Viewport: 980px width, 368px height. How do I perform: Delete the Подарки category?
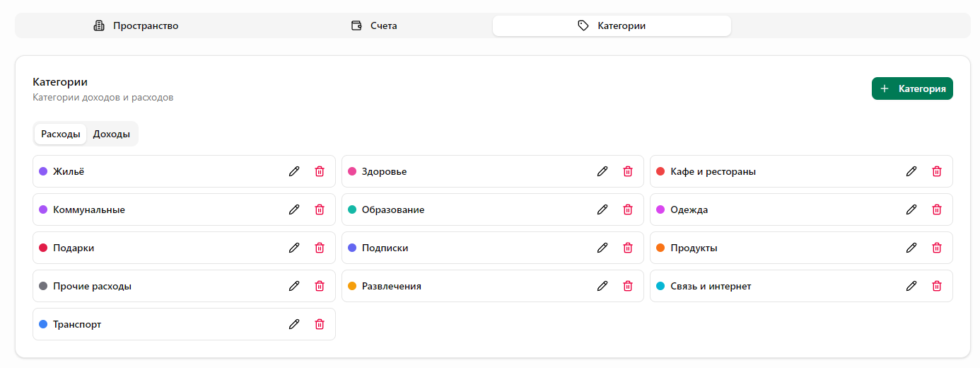click(320, 248)
